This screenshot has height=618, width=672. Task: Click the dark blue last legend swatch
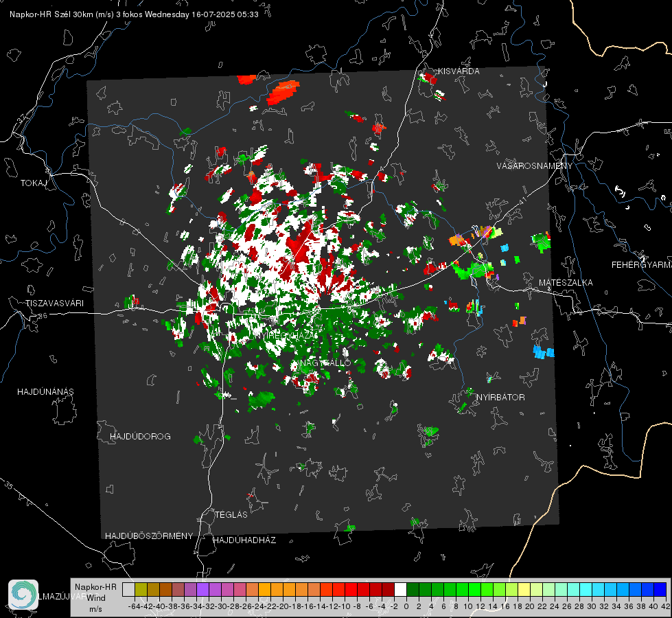tap(660, 589)
